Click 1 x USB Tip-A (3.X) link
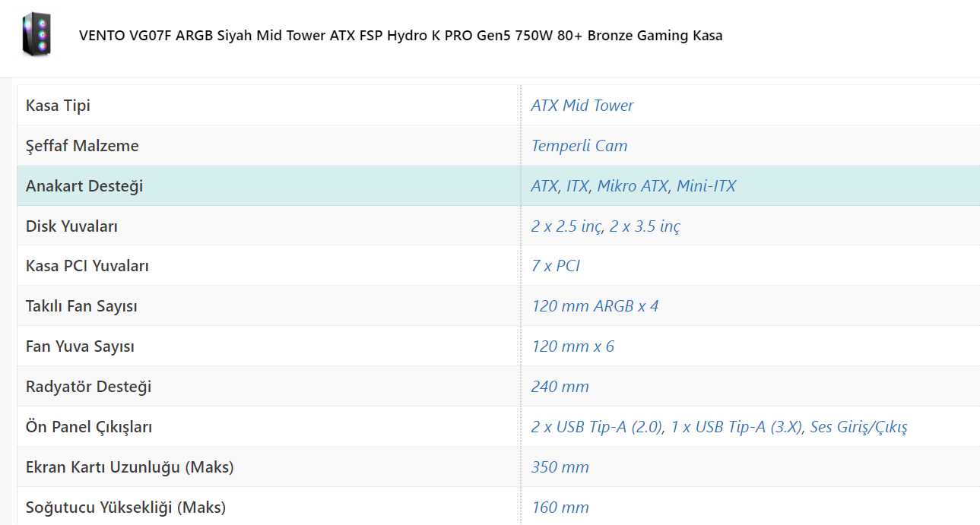 (736, 428)
